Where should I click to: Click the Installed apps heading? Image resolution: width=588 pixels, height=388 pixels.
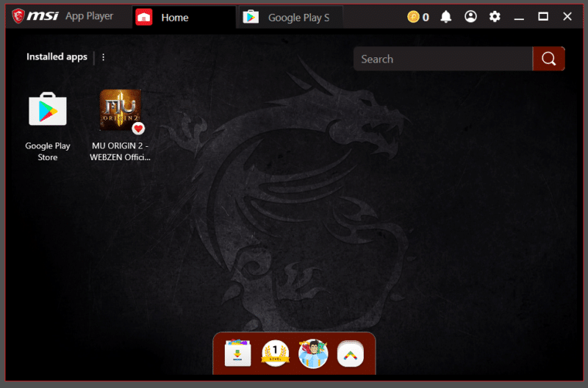coord(57,57)
